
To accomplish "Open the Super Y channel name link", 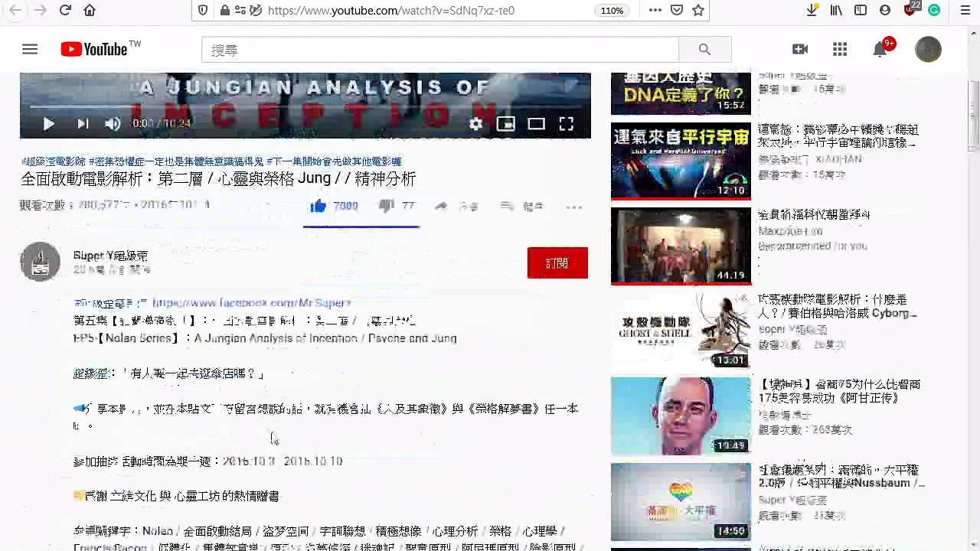I will coord(110,256).
